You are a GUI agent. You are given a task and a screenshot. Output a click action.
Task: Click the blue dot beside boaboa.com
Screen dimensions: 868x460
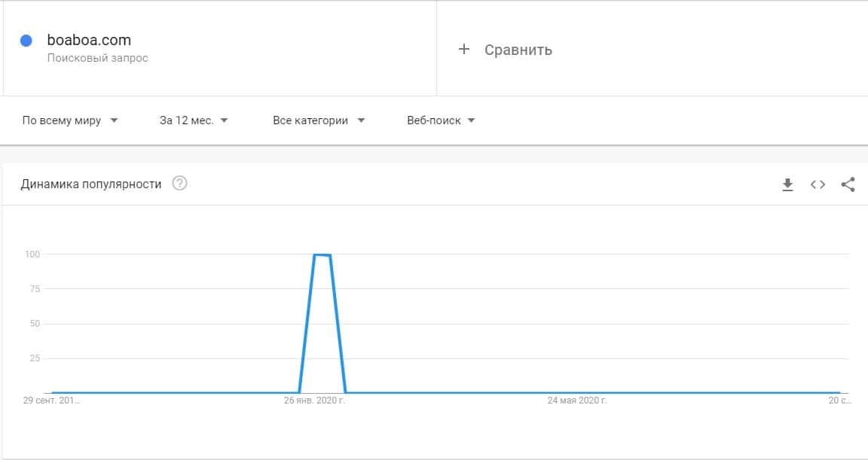coord(26,41)
